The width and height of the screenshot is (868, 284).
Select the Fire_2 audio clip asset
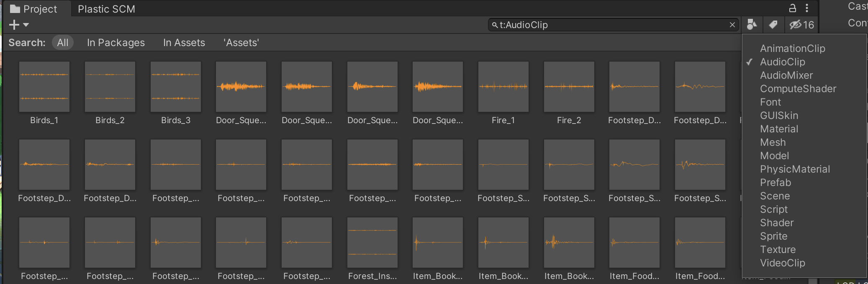point(569,87)
